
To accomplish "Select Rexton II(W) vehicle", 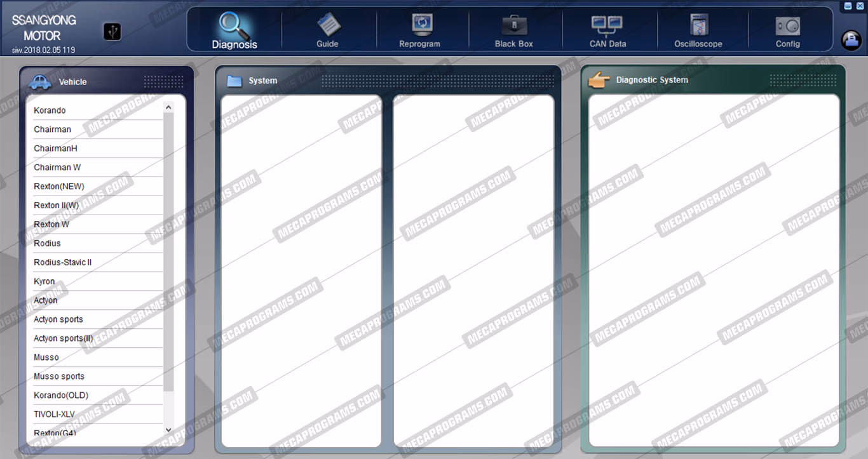I will coord(98,206).
